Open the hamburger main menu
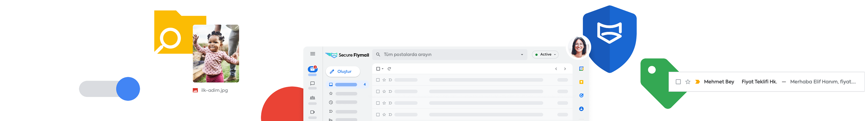Screen dimensions: 868x121 [313, 54]
